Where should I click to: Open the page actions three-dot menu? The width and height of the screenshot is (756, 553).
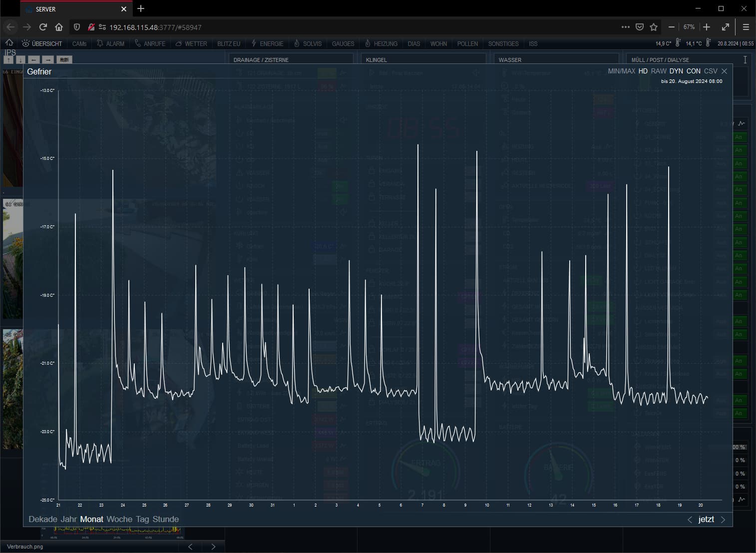[626, 27]
